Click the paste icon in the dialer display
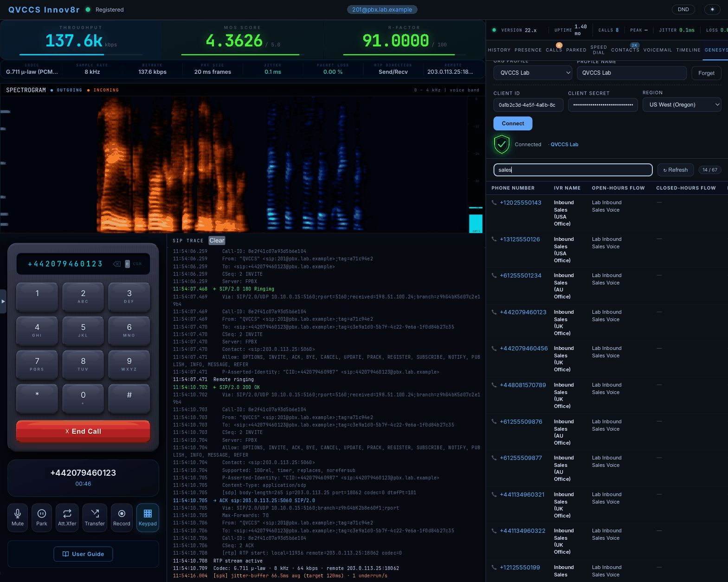 127,264
